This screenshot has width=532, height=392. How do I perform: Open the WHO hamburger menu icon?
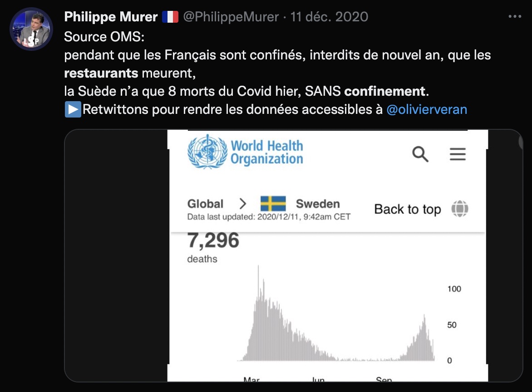[x=458, y=154]
